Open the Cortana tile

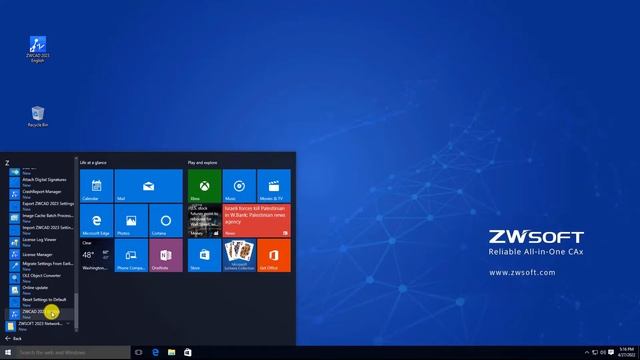tap(166, 220)
